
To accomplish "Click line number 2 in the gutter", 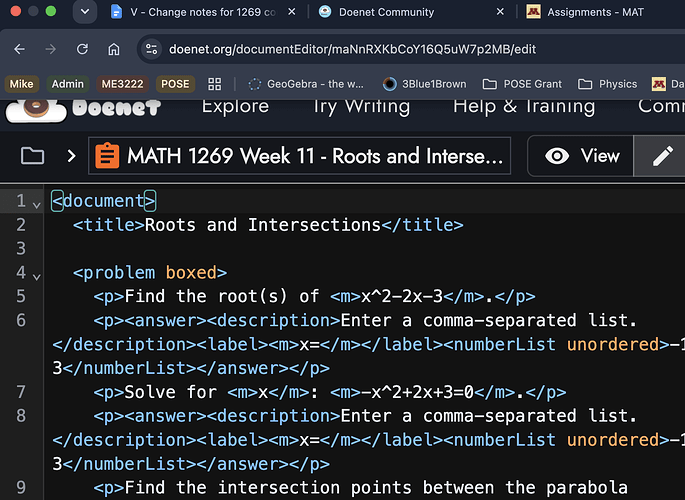I will tap(21, 225).
